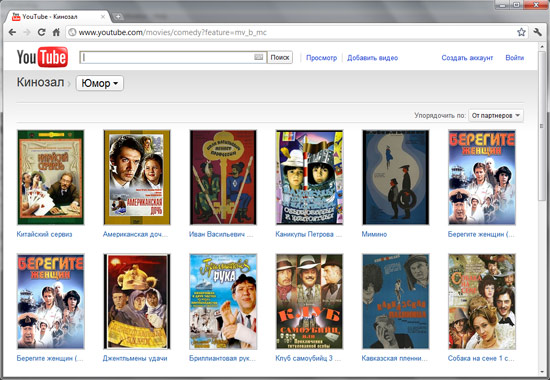Click the Кавказская пленни... title link

coord(395,358)
